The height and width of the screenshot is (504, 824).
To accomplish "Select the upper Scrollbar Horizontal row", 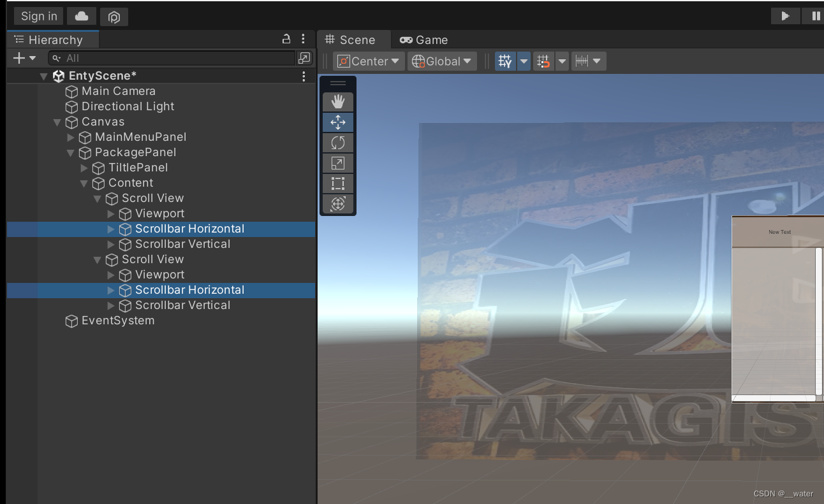I will (x=161, y=229).
